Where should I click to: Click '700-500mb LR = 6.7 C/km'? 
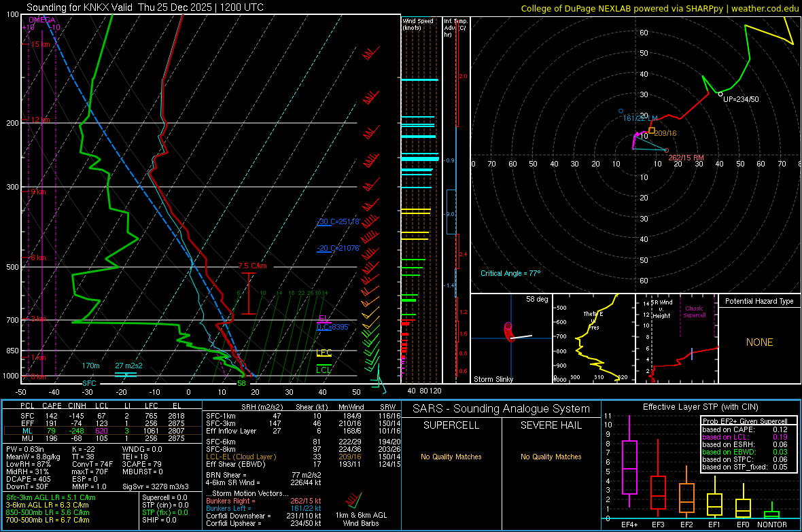pyautogui.click(x=48, y=520)
